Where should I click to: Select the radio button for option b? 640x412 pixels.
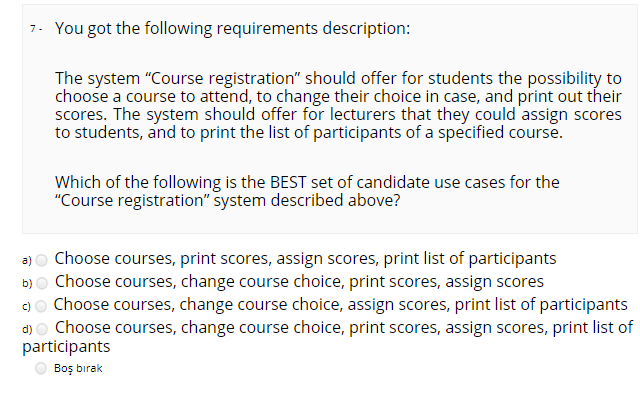coord(42,283)
